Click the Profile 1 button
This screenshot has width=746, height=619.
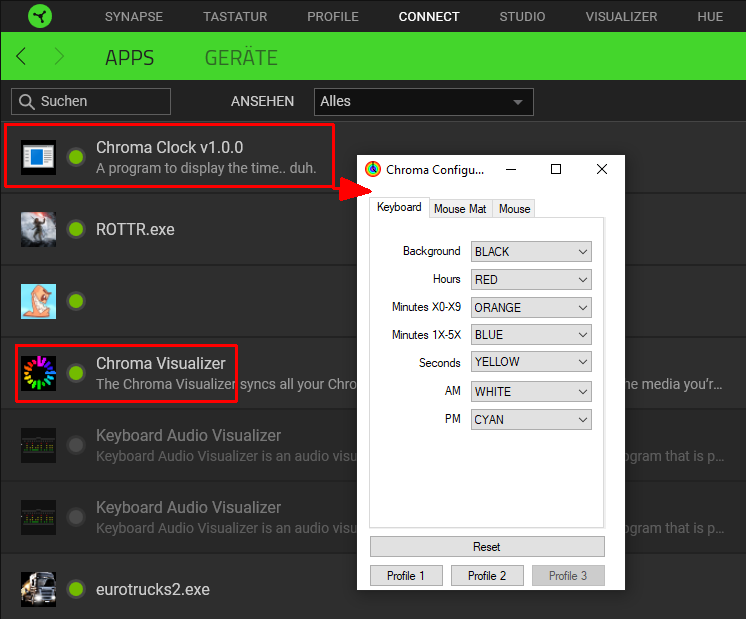coord(406,575)
